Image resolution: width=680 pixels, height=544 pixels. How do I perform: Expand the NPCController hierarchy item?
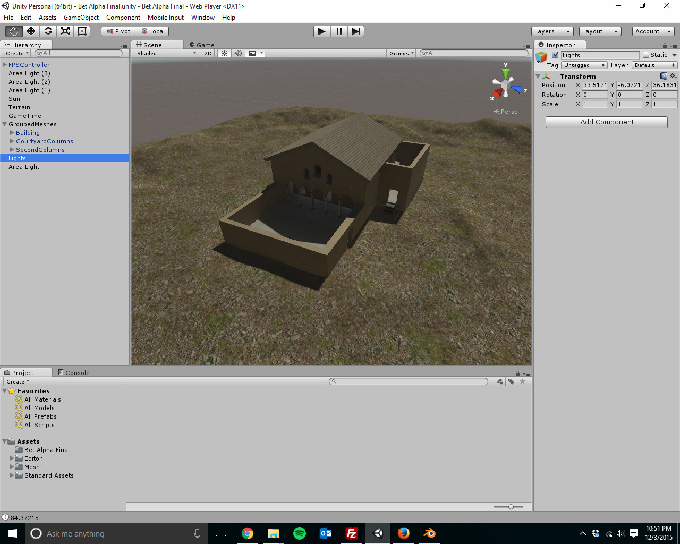click(4, 65)
